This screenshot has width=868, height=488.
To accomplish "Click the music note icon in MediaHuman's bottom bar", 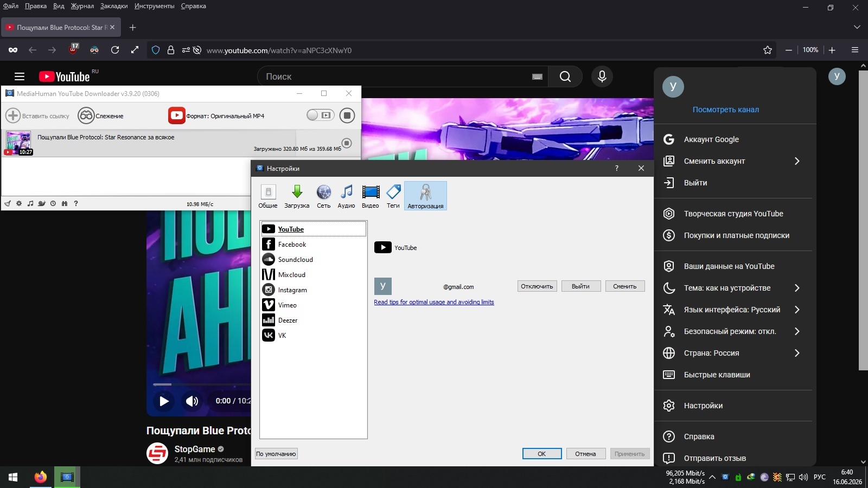I will pyautogui.click(x=30, y=204).
